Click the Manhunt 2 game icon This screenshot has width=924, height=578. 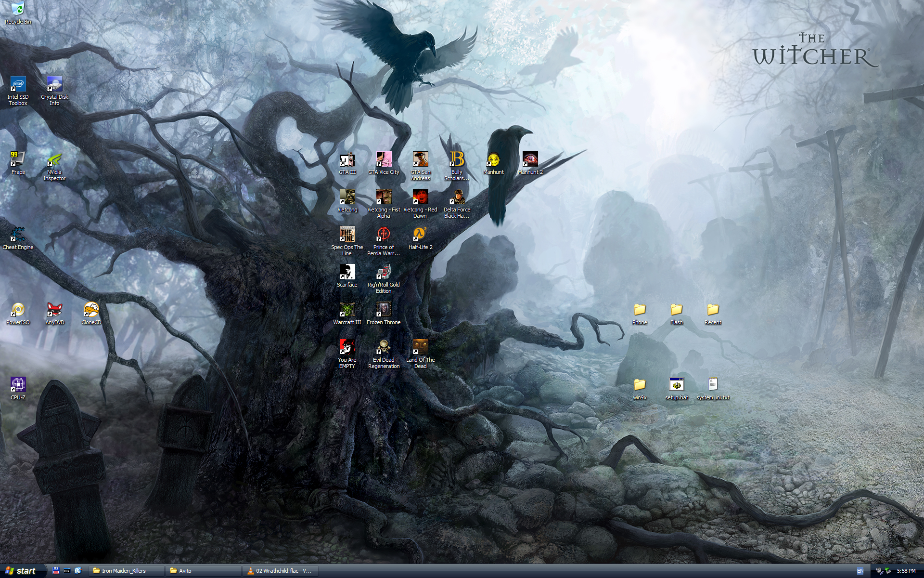coord(530,159)
